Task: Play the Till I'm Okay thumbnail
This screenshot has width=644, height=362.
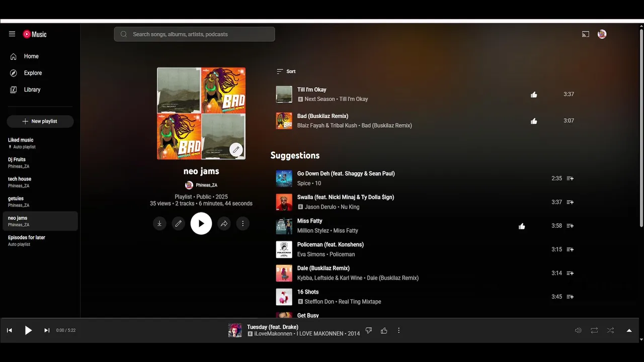Action: [x=284, y=94]
